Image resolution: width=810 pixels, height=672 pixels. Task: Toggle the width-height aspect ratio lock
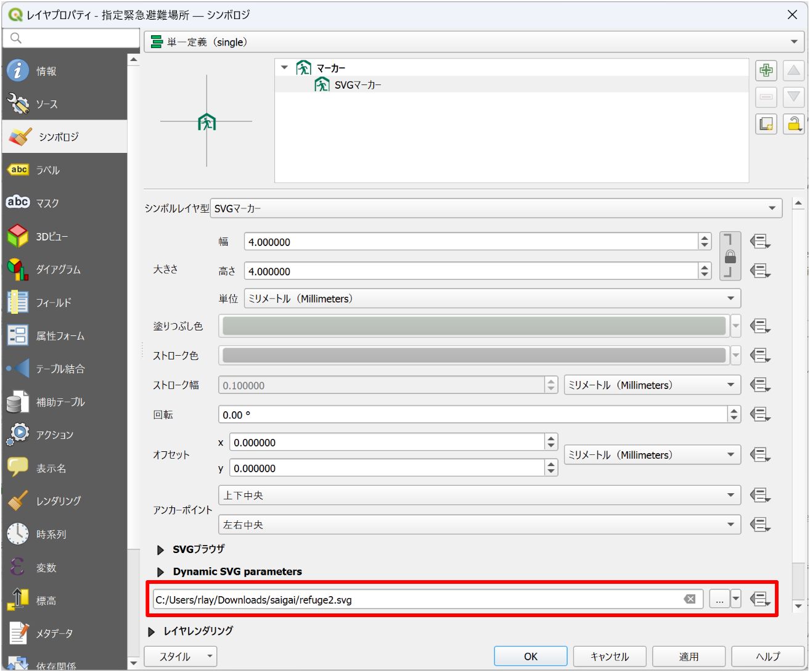click(730, 256)
